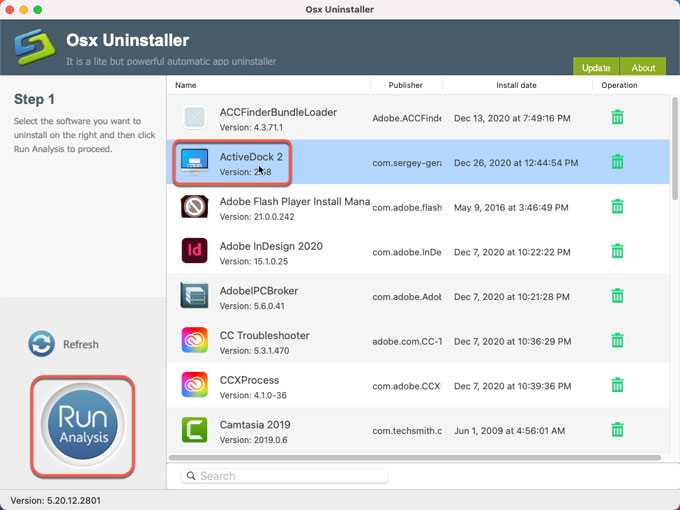Select the CC Troubleshooter Creative Cloud icon

(x=194, y=340)
